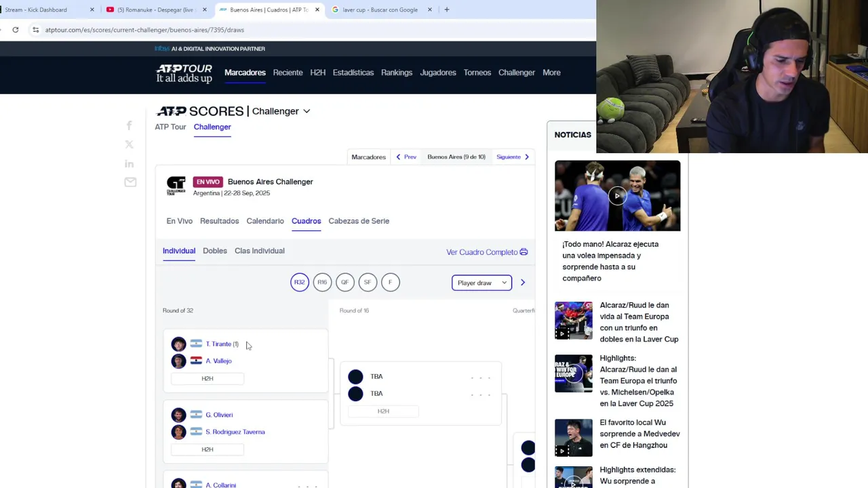Screen dimensions: 868x488
Task: Open Torneos in top navigation
Action: (477, 73)
